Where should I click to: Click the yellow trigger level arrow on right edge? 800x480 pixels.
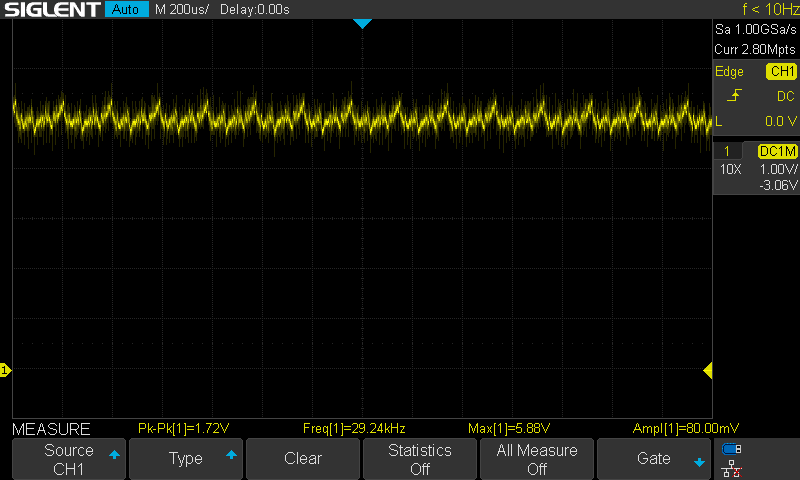point(707,371)
